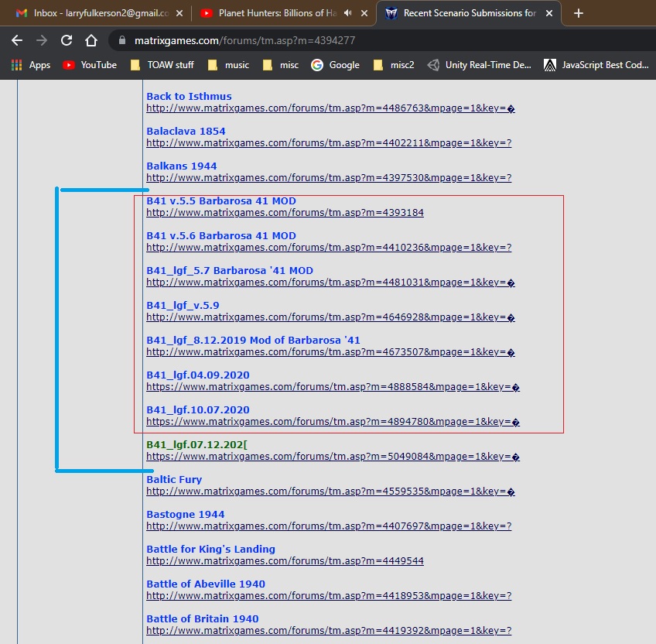The image size is (656, 644).
Task: Expand the TOAW stuff bookmark folder
Action: point(162,65)
